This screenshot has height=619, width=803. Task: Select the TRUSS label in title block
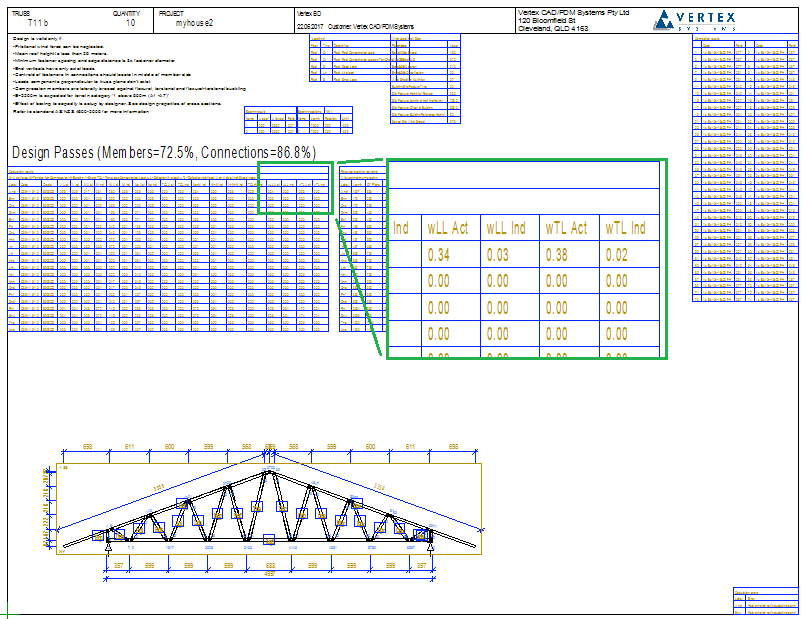(x=21, y=14)
